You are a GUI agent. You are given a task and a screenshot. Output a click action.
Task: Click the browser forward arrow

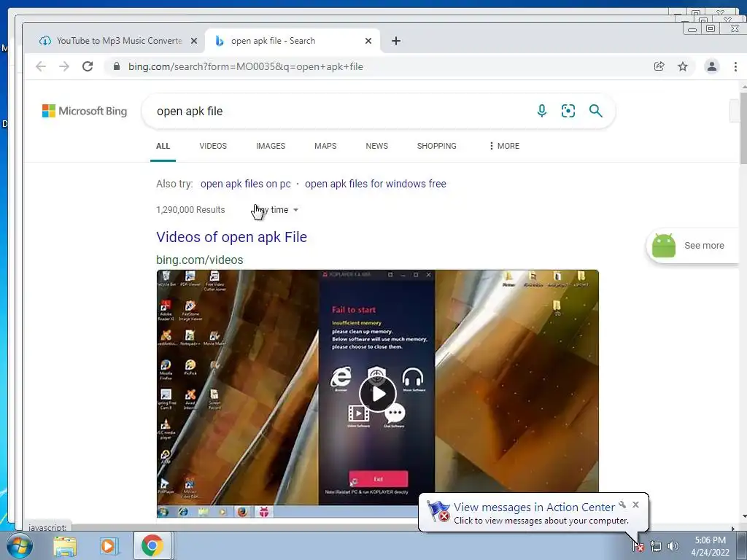pos(64,66)
